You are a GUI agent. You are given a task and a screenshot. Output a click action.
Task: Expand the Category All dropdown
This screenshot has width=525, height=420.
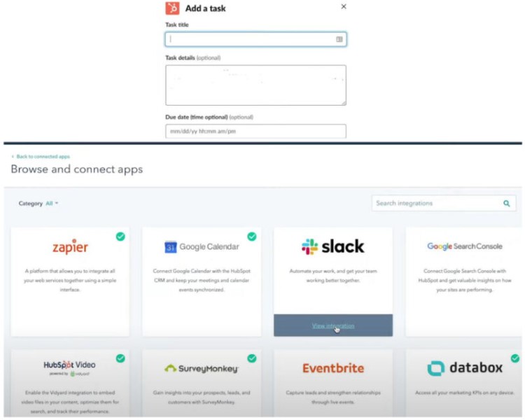[52, 203]
